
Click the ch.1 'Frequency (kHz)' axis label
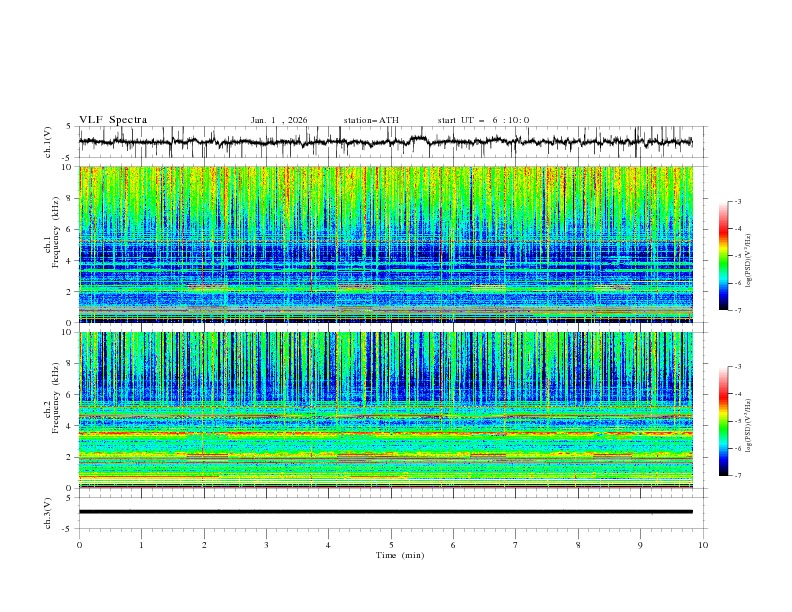(x=55, y=232)
